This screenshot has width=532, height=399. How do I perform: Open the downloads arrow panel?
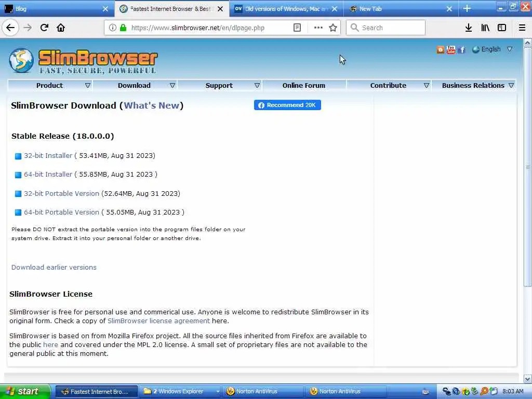click(468, 28)
